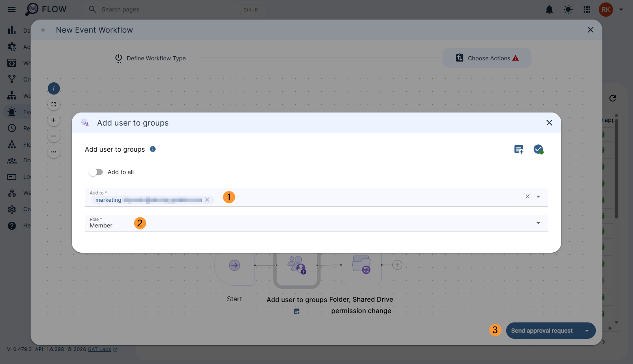The image size is (633, 364).
Task: Add a new action with the plus node
Action: click(x=397, y=265)
